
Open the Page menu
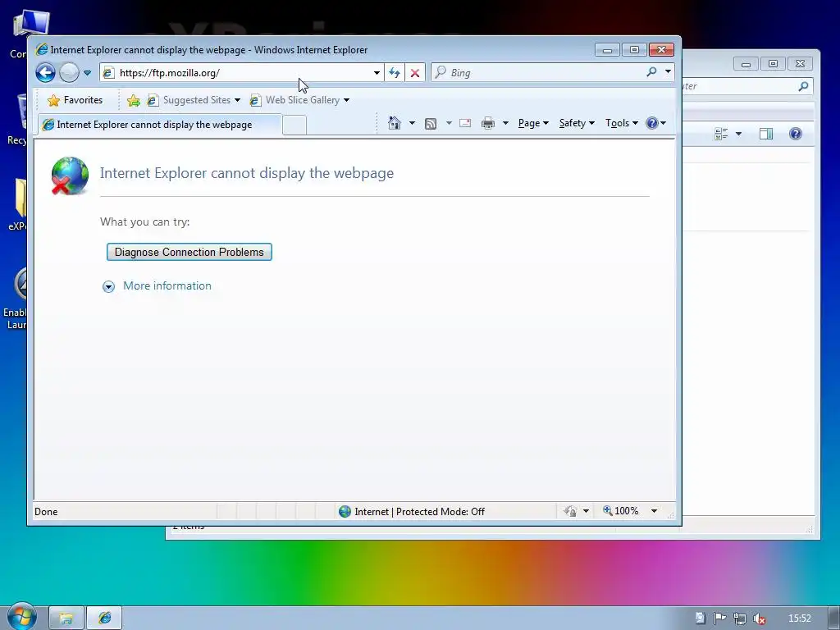533,123
